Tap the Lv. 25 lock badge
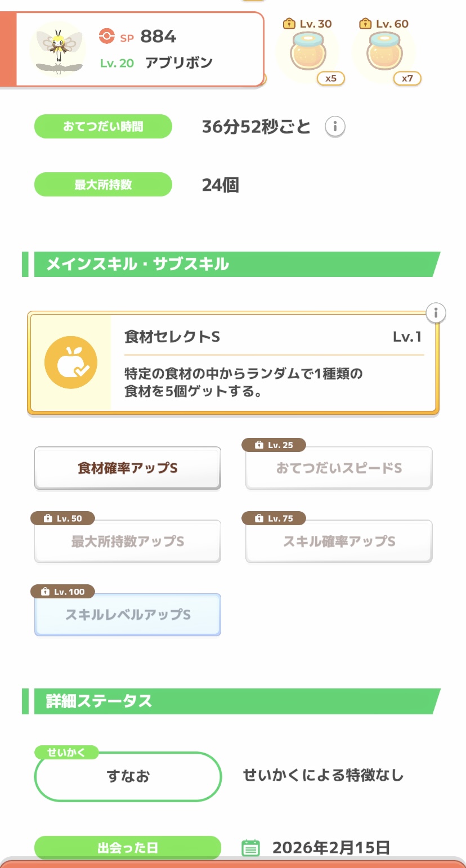 click(x=274, y=445)
